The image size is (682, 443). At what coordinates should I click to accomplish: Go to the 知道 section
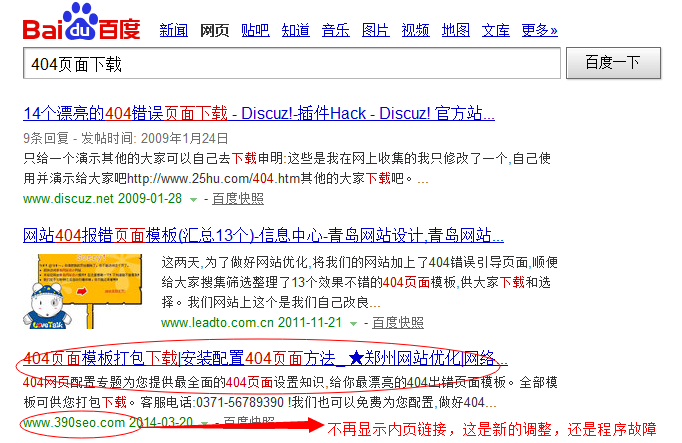tap(295, 30)
